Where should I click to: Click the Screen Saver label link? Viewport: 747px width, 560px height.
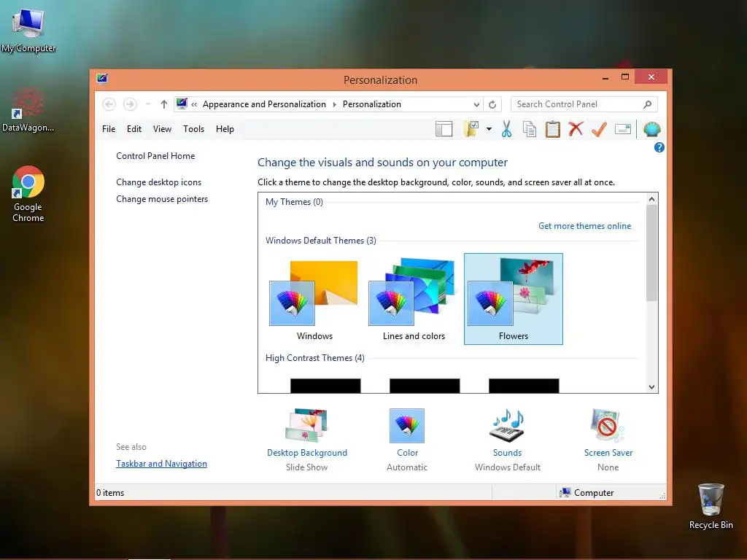tap(608, 453)
